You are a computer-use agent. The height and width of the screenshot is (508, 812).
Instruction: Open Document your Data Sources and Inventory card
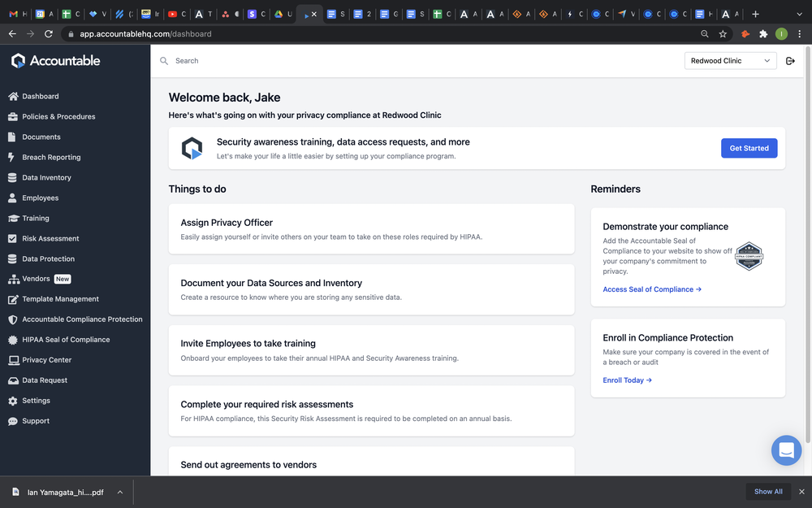(x=371, y=290)
